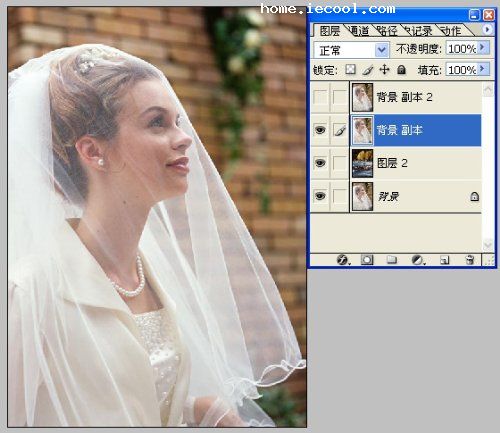
Task: Open the layers palette options menu arrow
Action: pos(487,29)
